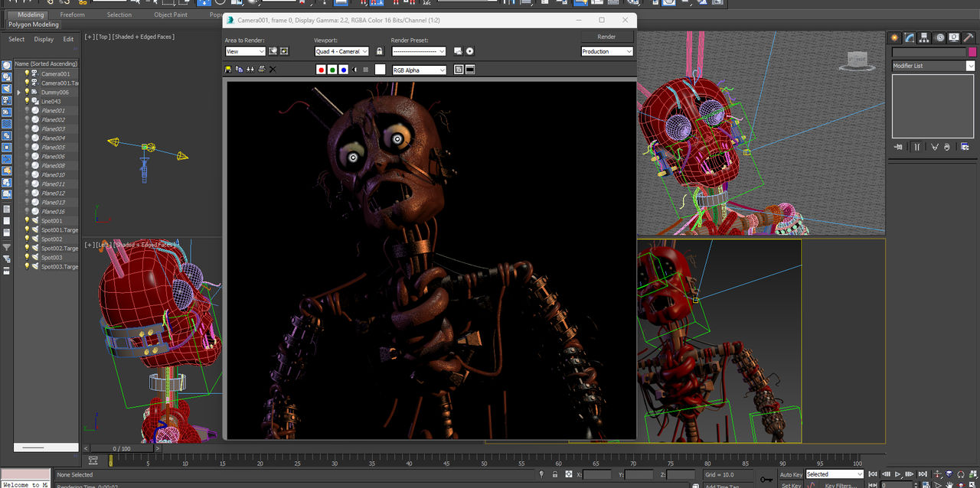Expand the Dummy006 hierarchy
The width and height of the screenshot is (980, 488).
point(18,92)
